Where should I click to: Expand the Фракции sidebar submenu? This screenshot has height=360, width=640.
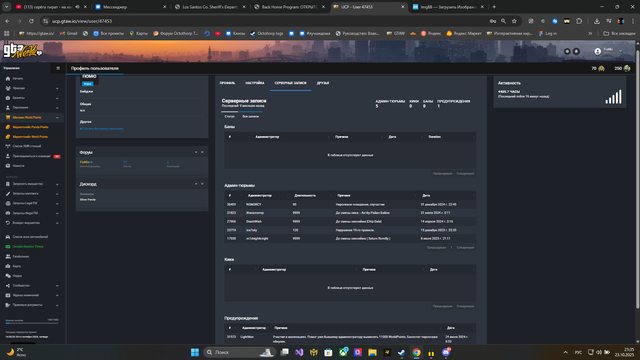coord(57,88)
